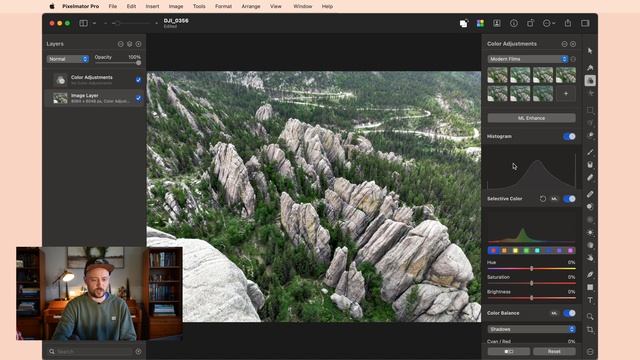Select the green selective color swatch

[x=526, y=250]
